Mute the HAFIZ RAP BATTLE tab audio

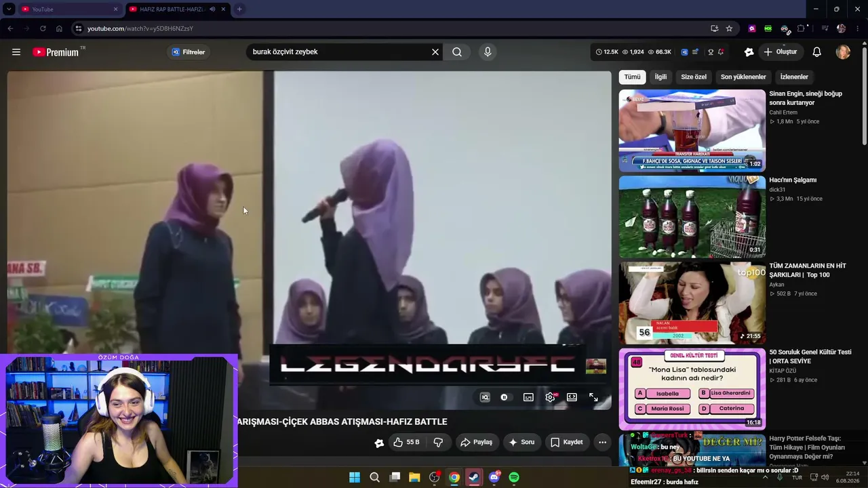[212, 9]
